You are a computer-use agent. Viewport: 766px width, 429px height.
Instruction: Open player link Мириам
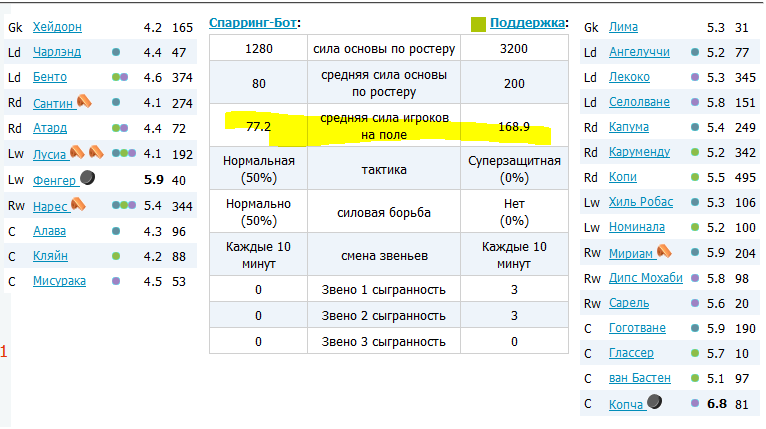631,254
